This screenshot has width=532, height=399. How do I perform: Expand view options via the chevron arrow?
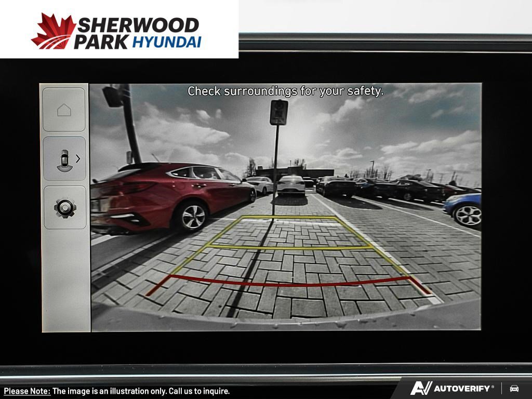(x=78, y=158)
